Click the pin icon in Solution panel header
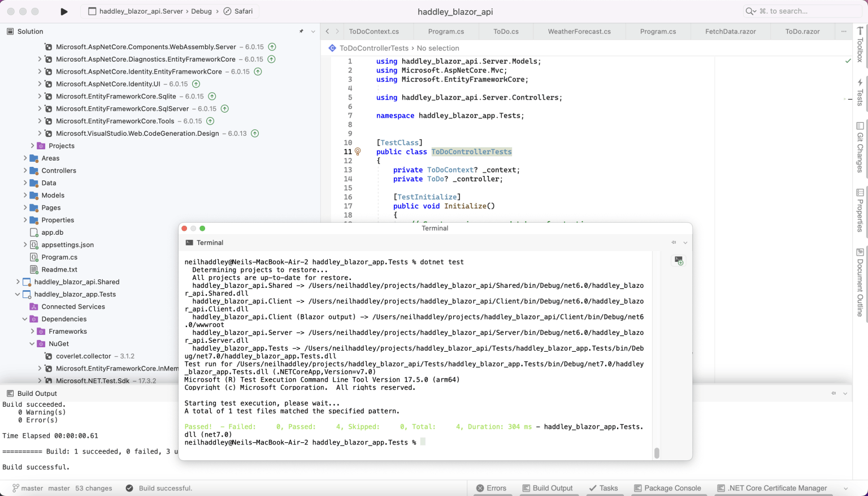Screen dimensions: 868x496 coord(301,32)
